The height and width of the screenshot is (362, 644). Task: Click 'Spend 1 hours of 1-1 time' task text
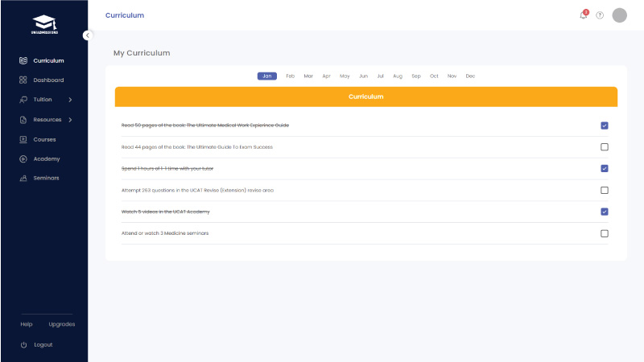[x=167, y=169]
